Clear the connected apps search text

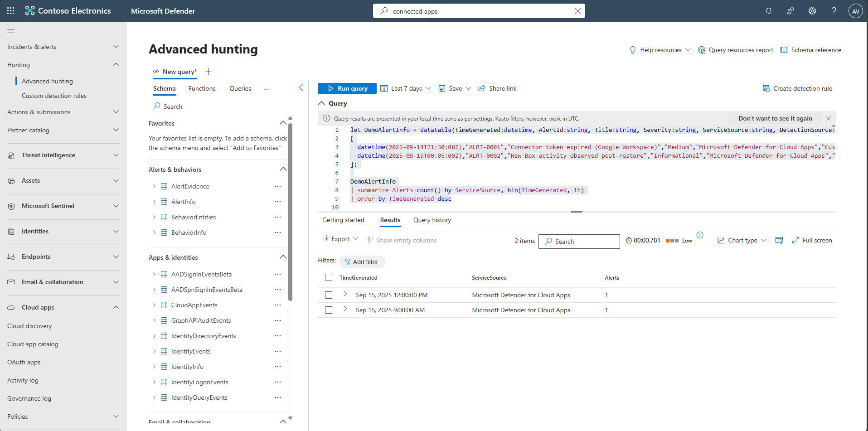(577, 11)
